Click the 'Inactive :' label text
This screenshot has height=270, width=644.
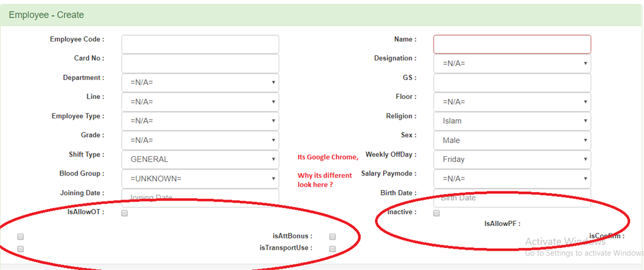[x=402, y=212]
